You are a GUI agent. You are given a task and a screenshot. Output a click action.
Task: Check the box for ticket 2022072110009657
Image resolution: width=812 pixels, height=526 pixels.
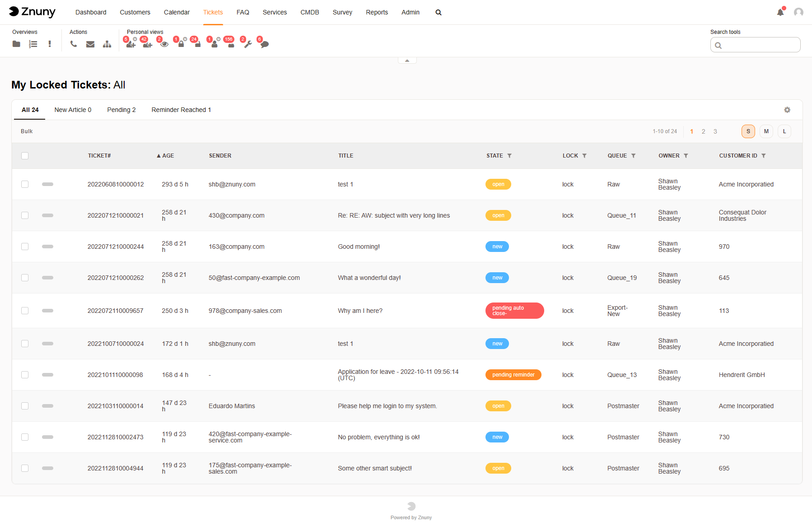tap(25, 311)
